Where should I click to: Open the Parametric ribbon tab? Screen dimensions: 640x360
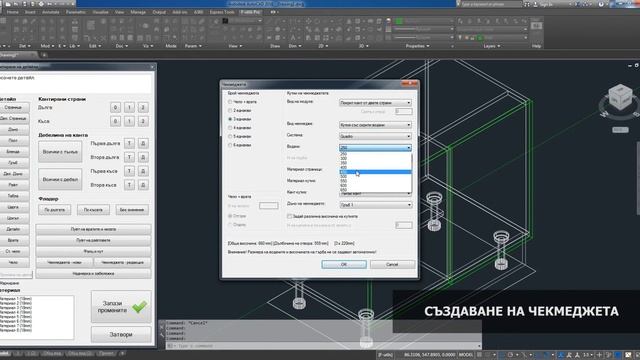click(x=76, y=12)
